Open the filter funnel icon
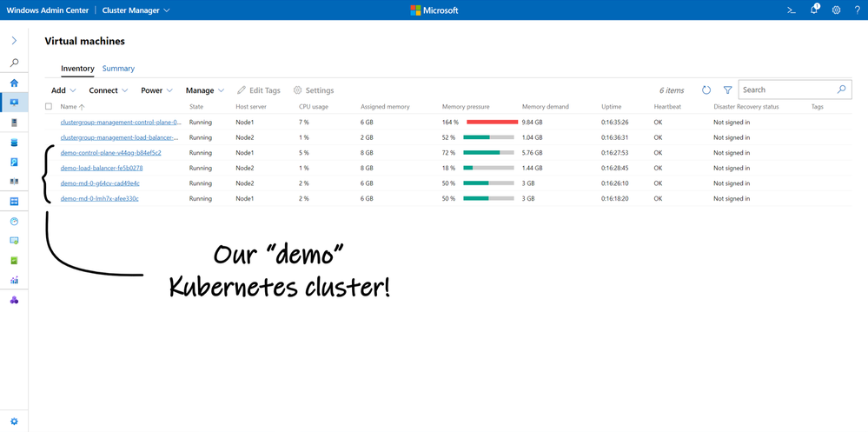The height and width of the screenshot is (432, 868). pos(728,90)
